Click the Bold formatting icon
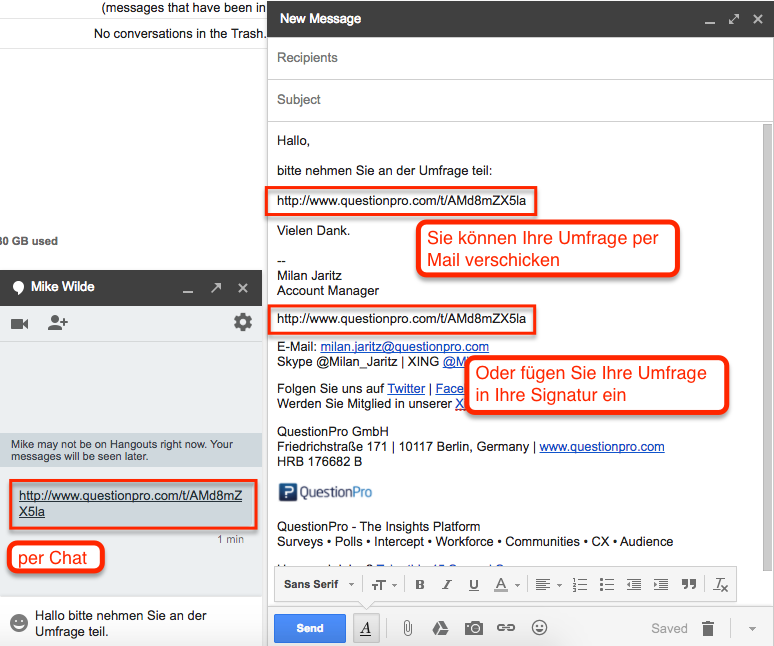Screen dimensions: 774x646 point(420,585)
